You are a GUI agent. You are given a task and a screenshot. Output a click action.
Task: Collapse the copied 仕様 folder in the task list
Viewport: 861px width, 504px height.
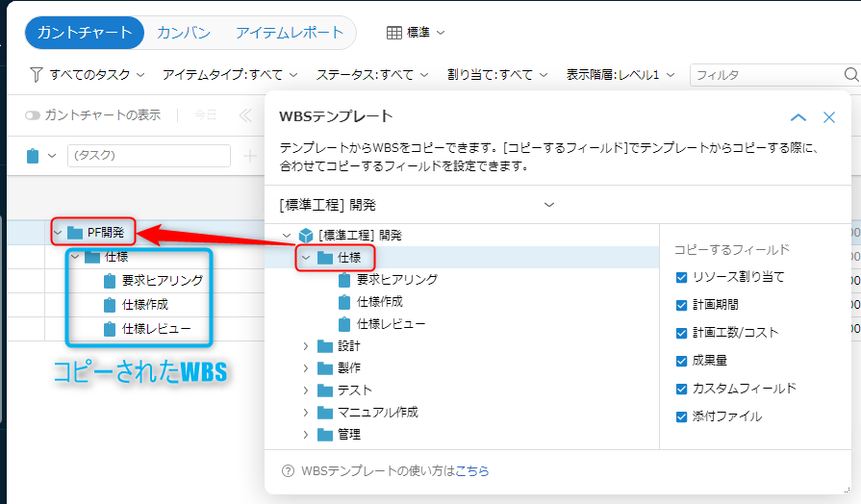click(x=75, y=257)
